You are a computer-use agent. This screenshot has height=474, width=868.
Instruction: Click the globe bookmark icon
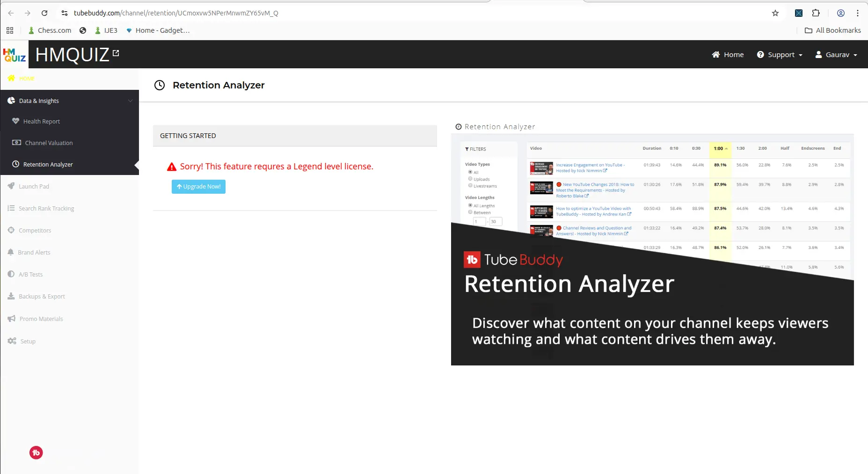pyautogui.click(x=83, y=30)
